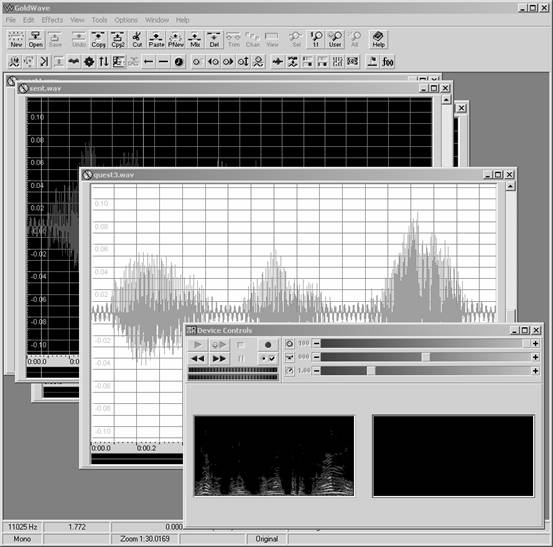553x547 pixels.
Task: Zoom to the 1:1 magnifier icon
Action: coord(316,39)
